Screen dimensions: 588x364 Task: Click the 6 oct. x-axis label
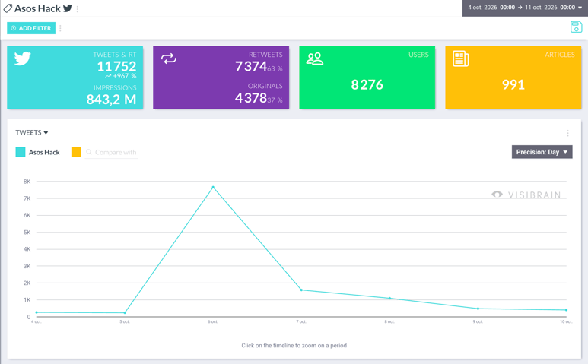(213, 321)
